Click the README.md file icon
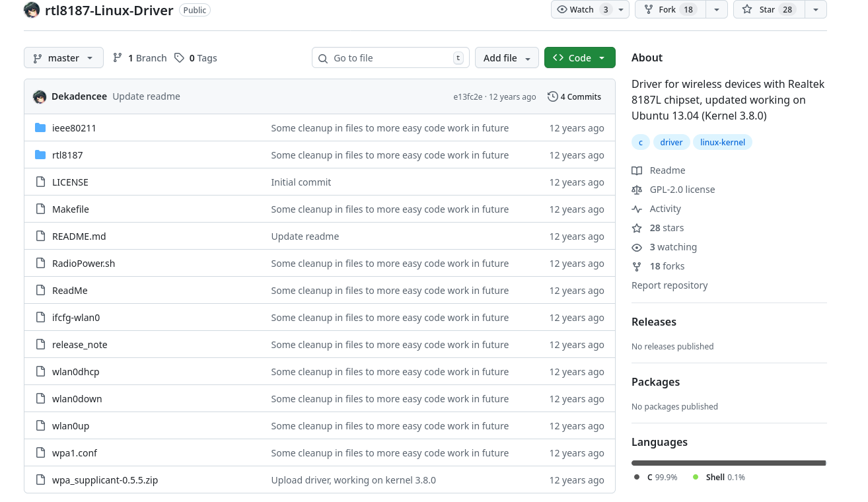 (40, 236)
